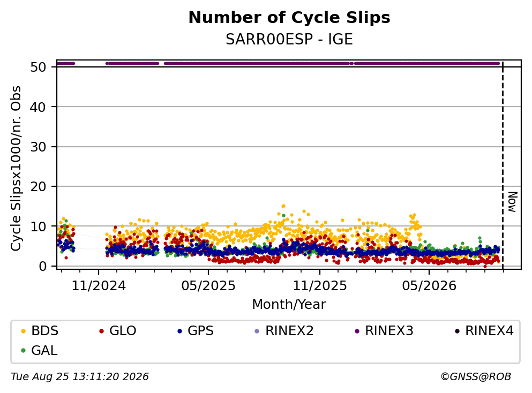Screen dimensions: 532x393
Task: Click the red GLO legend marker
Action: click(x=101, y=331)
